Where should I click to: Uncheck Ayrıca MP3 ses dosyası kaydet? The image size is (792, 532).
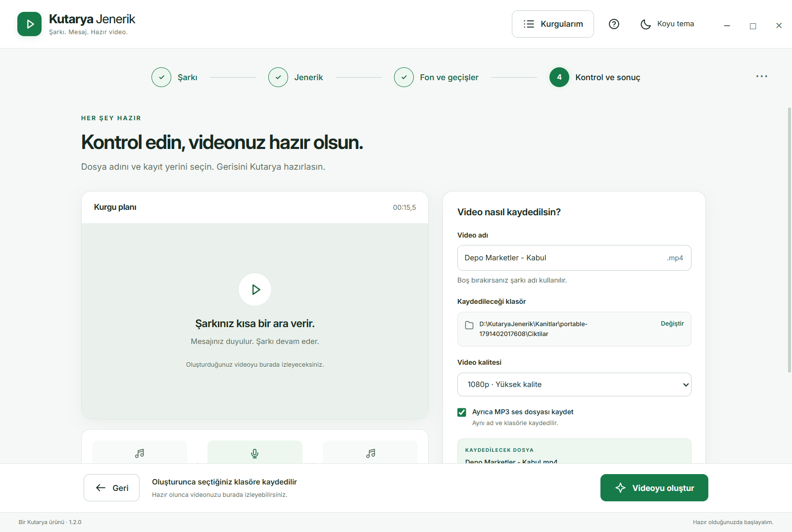click(462, 412)
